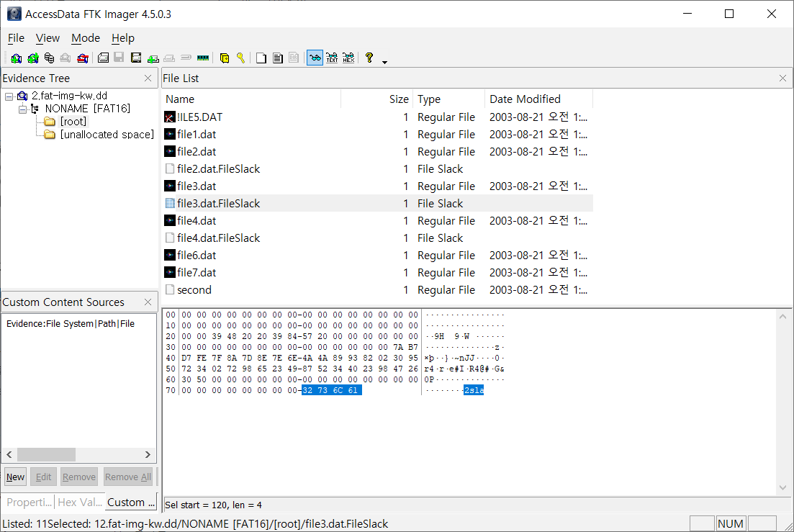Click highlighted ASCII text 2sla
Screen dimensions: 794x532
[474, 390]
